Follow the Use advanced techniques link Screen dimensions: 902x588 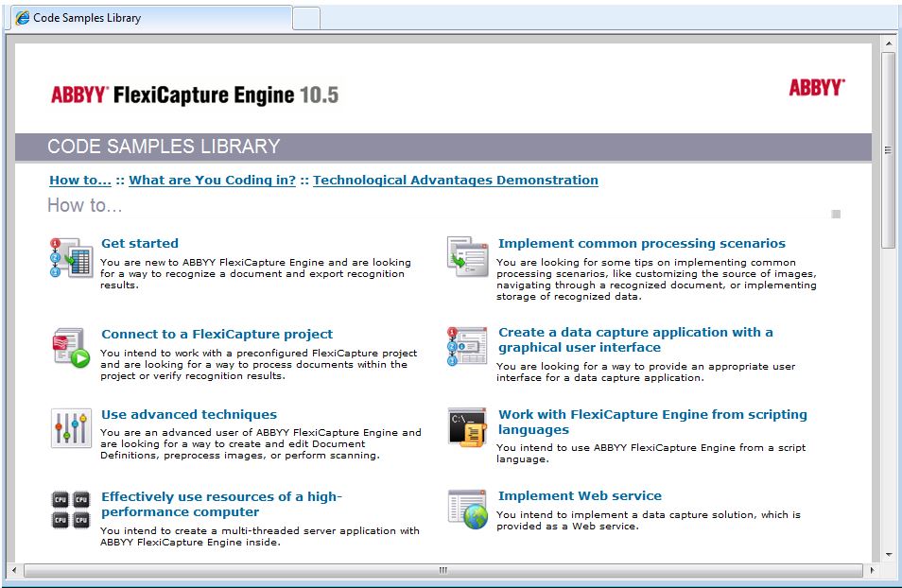189,414
